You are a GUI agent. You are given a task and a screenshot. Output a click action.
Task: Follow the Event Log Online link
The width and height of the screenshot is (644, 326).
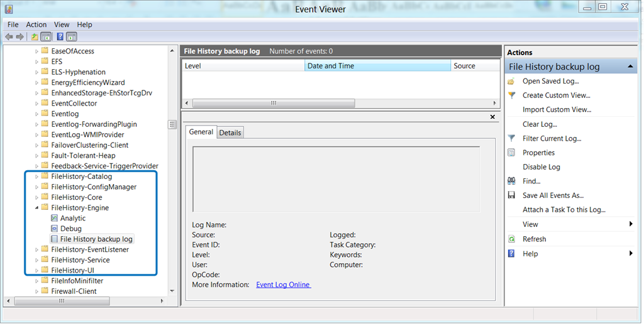point(284,285)
